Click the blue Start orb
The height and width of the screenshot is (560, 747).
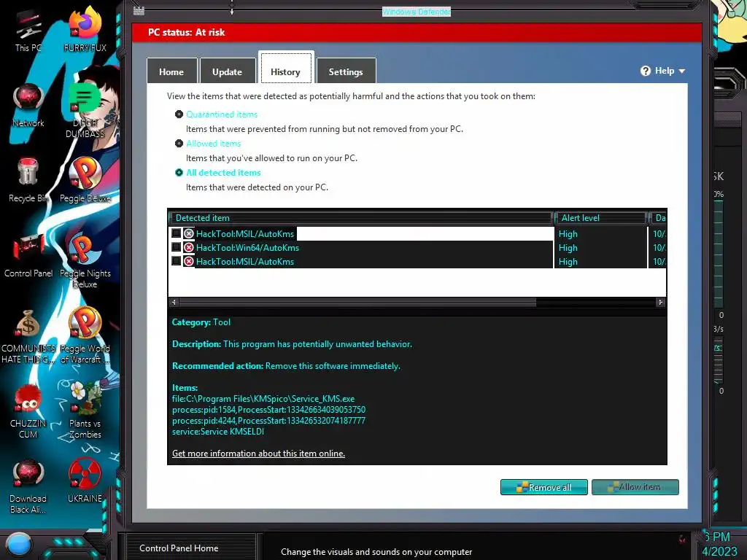18,544
